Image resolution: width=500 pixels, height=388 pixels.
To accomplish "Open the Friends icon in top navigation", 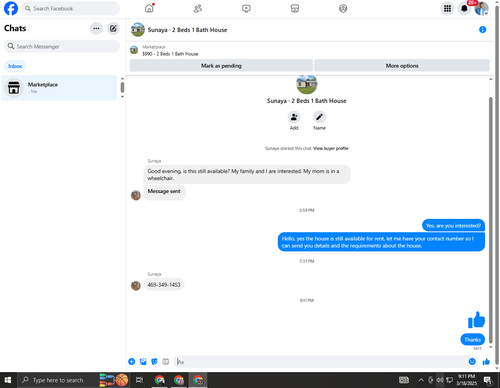I will (198, 8).
